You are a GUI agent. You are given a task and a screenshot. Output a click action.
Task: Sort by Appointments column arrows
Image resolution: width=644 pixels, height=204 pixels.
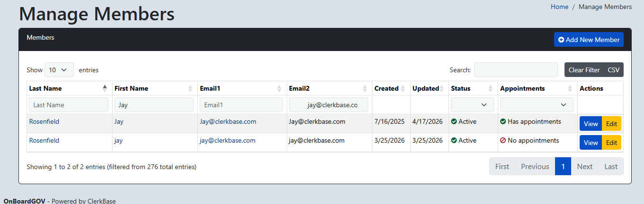click(x=570, y=88)
